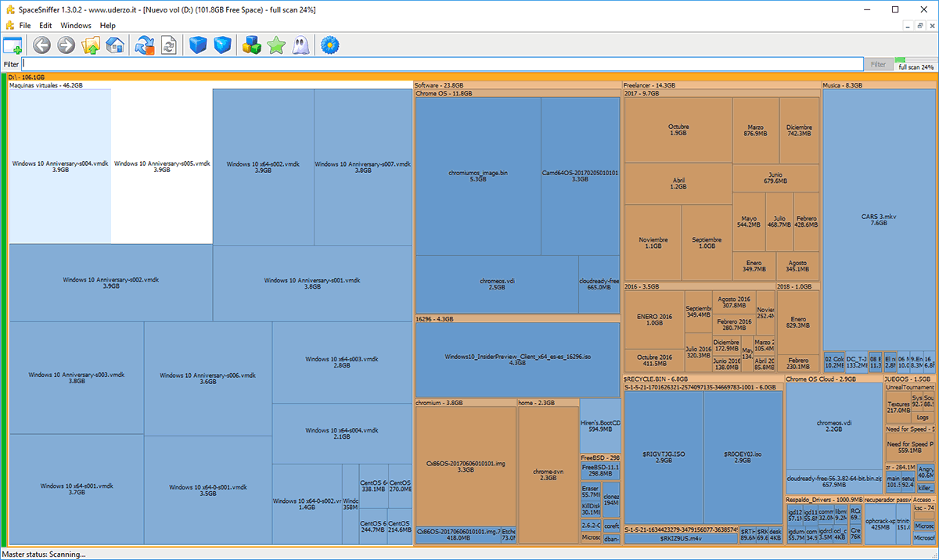
Task: Select Windows 10 Anniversary-s004.vmdk block
Action: (x=60, y=167)
